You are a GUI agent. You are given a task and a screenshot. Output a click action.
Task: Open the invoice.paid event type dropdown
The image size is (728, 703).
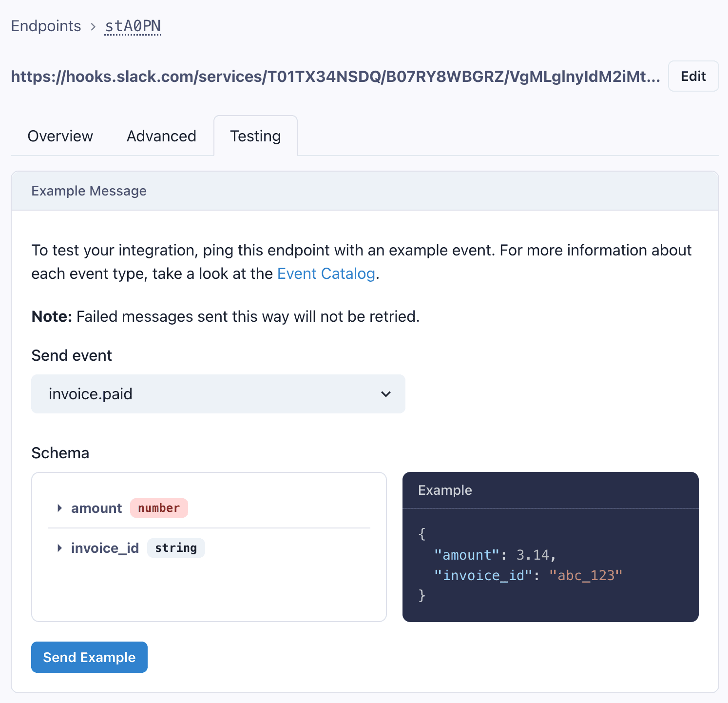coord(218,394)
